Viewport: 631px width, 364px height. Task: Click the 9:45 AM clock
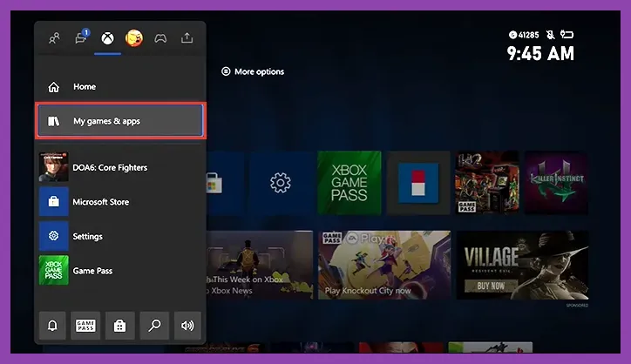tap(540, 53)
